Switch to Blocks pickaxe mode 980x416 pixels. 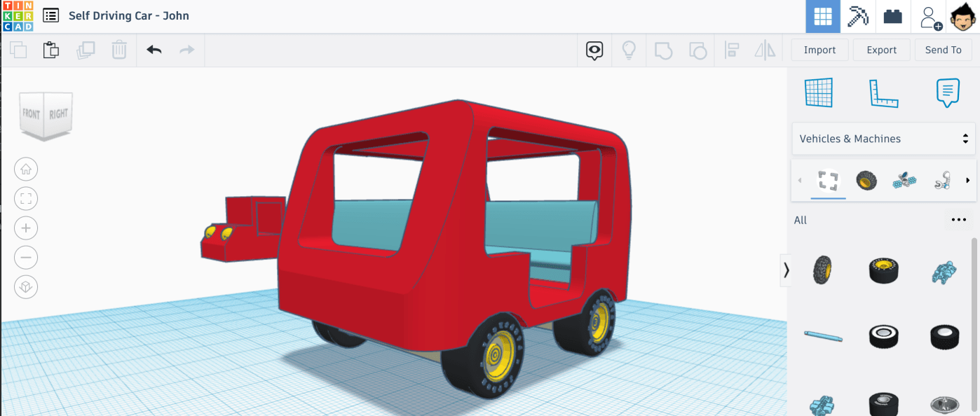pyautogui.click(x=857, y=16)
